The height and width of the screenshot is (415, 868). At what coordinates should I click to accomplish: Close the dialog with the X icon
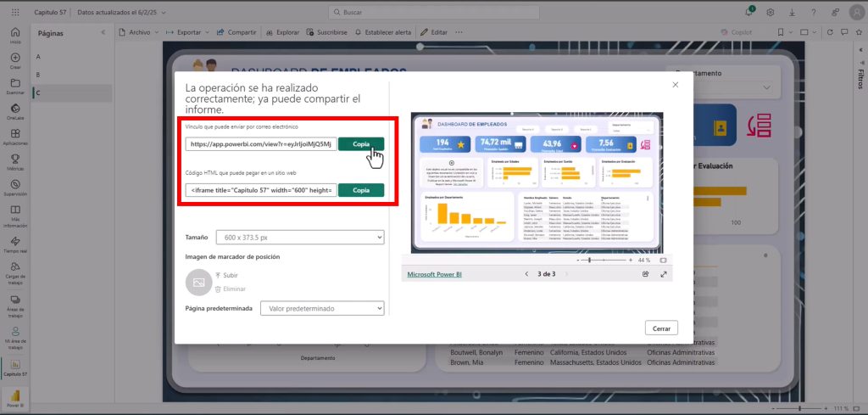(675, 85)
